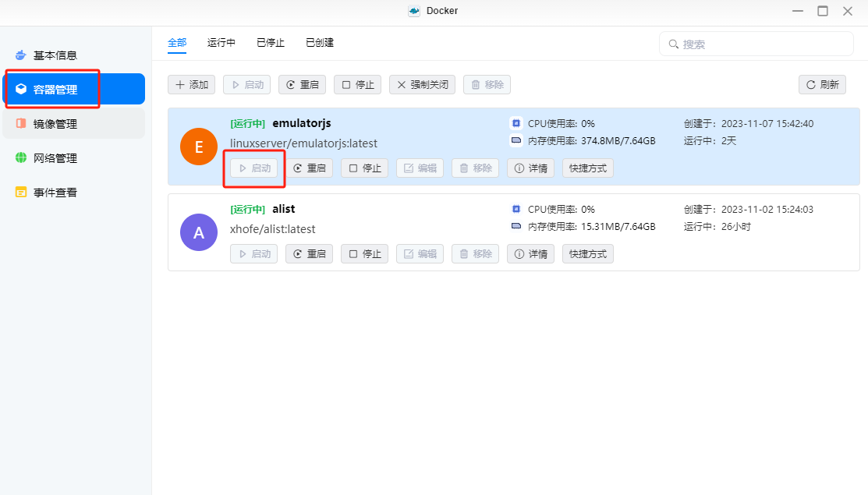868x495 pixels.
Task: Click 编辑 for the alist container
Action: pos(420,254)
